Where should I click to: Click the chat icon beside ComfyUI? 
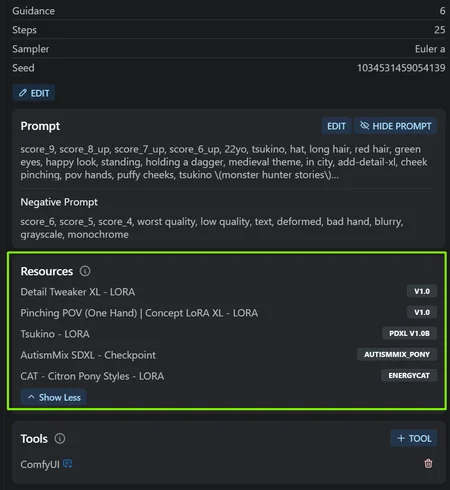click(x=68, y=463)
